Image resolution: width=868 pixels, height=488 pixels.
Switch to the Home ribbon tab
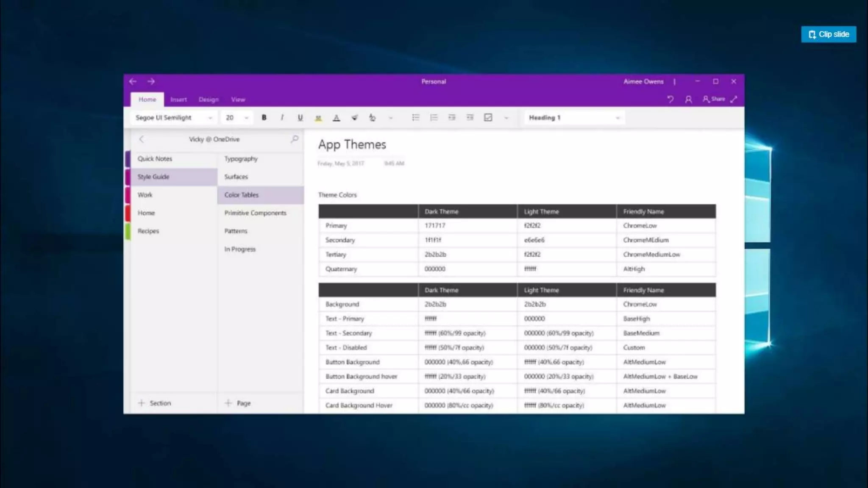pos(147,99)
